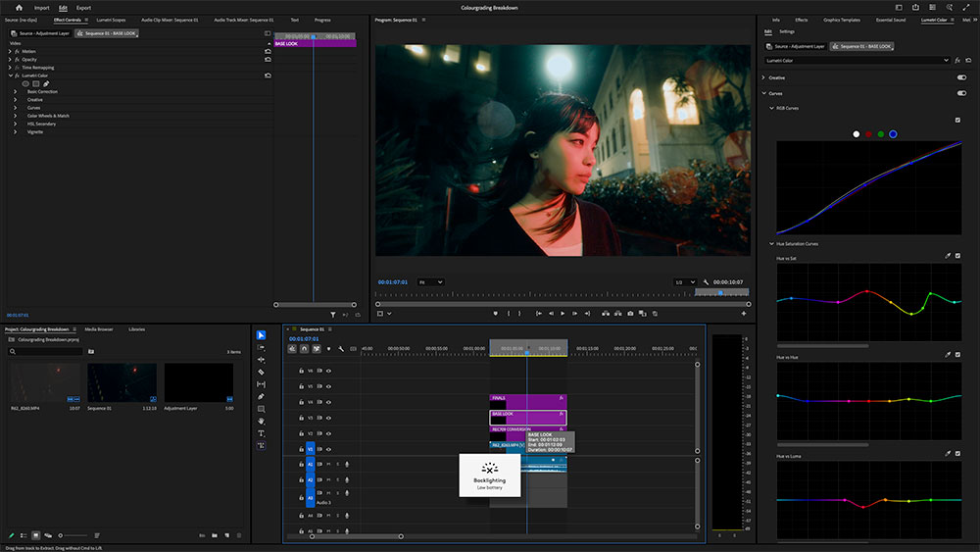Image resolution: width=980 pixels, height=552 pixels.
Task: Choose the free draw bezier mask pen
Action: [46, 83]
